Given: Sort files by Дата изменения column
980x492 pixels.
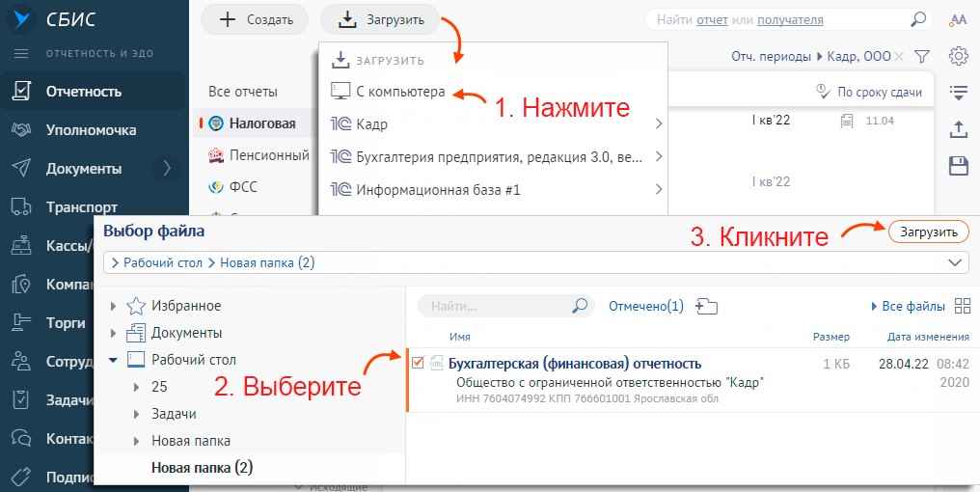Looking at the screenshot, I should (928, 337).
